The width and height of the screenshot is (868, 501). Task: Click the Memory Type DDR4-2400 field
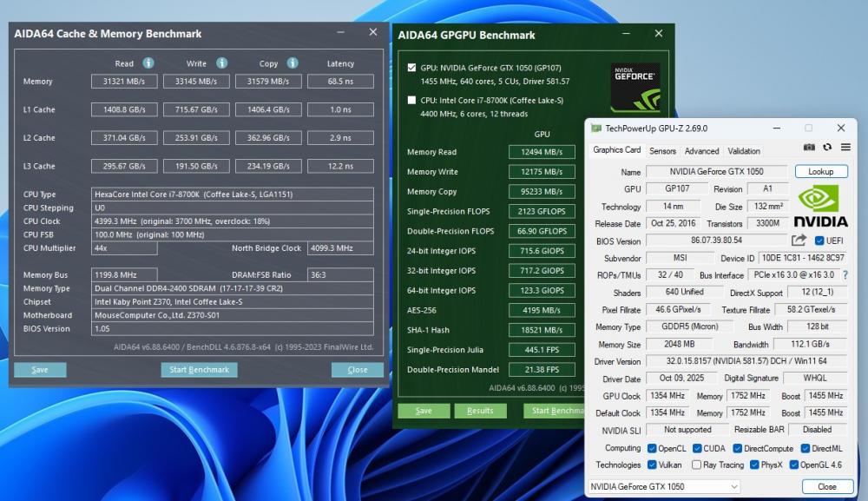pos(233,288)
